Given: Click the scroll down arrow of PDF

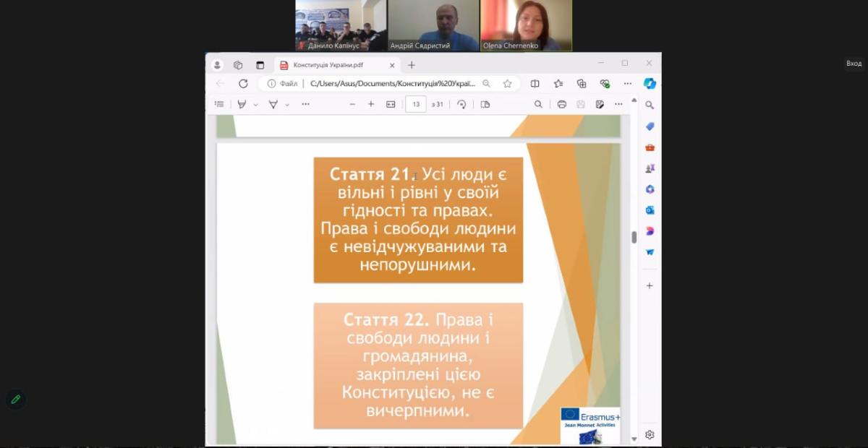Looking at the screenshot, I should tap(634, 439).
